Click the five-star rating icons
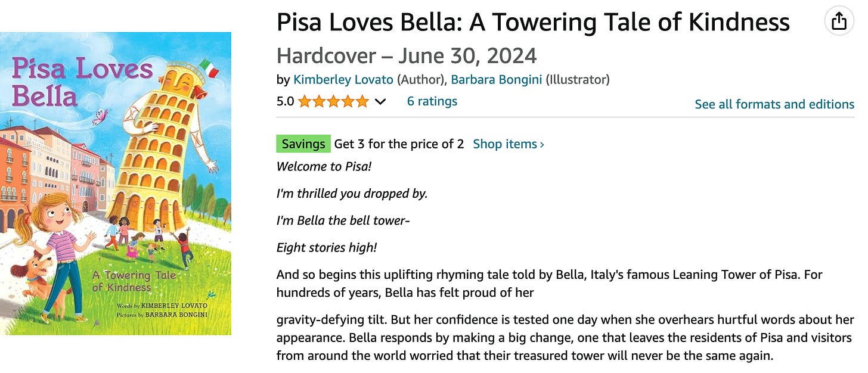868x373 pixels. pyautogui.click(x=333, y=101)
